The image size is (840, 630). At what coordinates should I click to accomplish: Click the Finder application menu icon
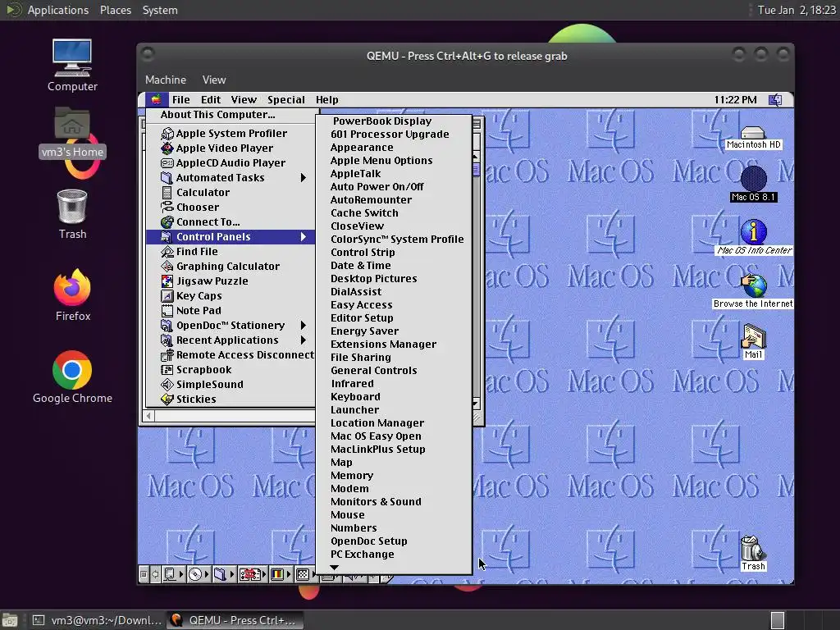775,99
